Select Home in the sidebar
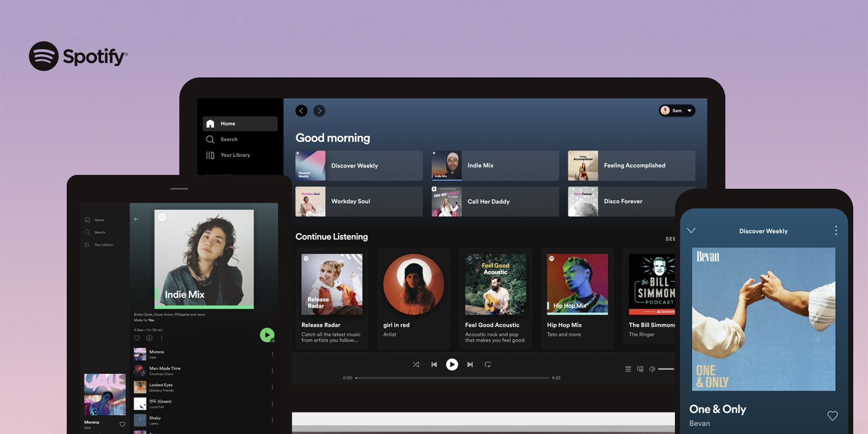Image resolution: width=868 pixels, height=434 pixels. (228, 123)
